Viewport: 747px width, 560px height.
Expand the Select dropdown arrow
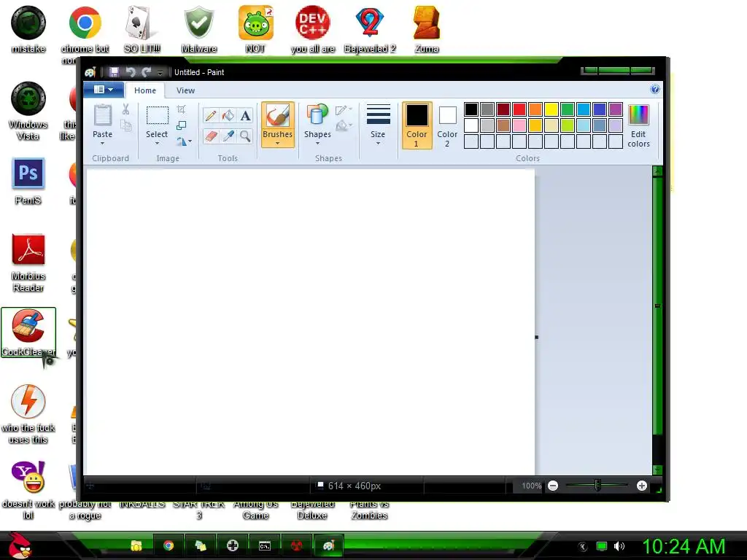click(x=157, y=143)
